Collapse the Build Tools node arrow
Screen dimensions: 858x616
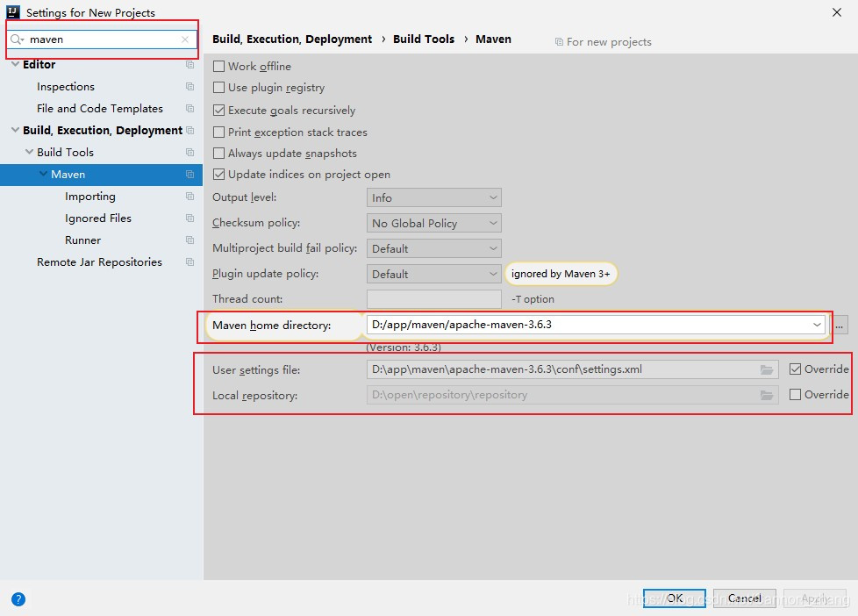[30, 152]
